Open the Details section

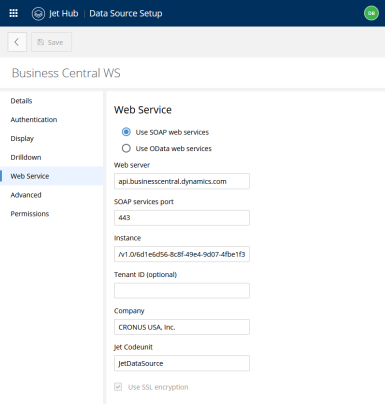[x=21, y=101]
